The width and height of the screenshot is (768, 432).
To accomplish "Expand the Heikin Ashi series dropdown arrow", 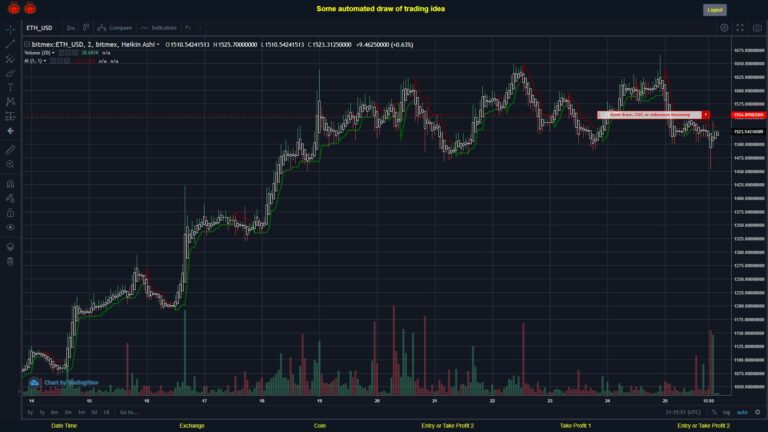I will pos(158,45).
